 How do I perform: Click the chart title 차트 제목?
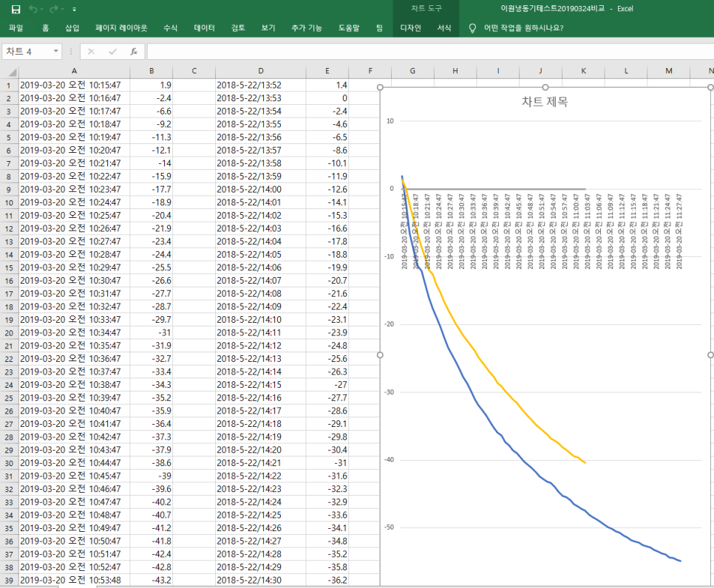pyautogui.click(x=545, y=101)
